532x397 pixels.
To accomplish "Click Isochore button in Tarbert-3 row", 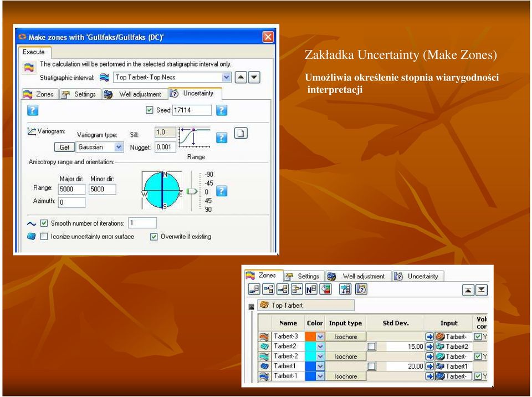I will coord(346,337).
